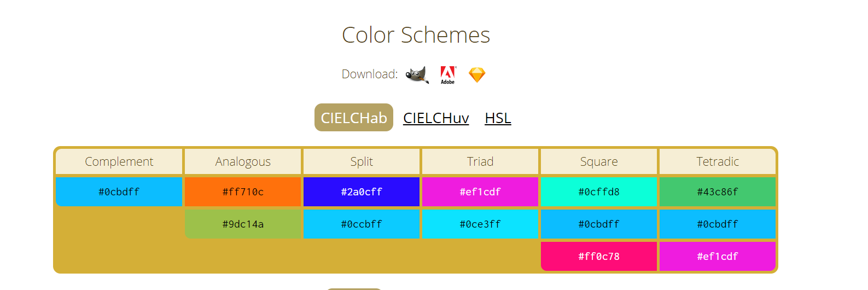Select the CIELCHab color space tab
Image resolution: width=868 pixels, height=290 pixels.
coord(354,118)
